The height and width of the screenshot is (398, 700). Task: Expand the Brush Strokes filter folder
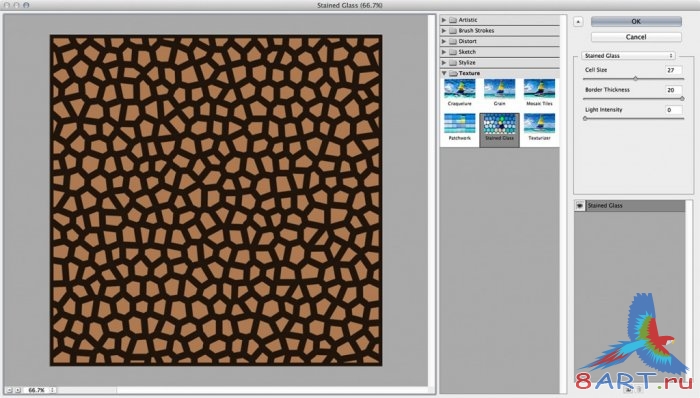[444, 30]
